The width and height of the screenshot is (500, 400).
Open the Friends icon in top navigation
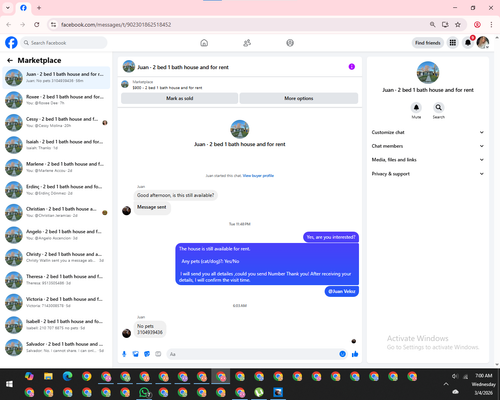tap(247, 43)
